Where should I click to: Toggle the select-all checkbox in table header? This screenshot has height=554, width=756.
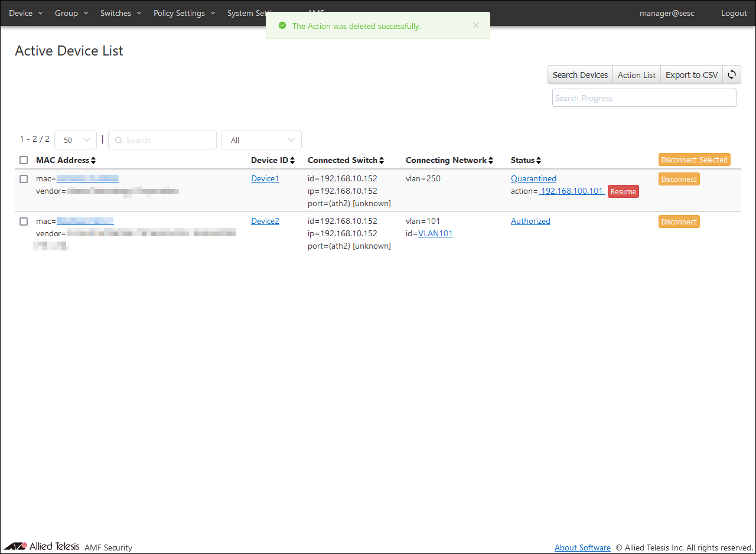pyautogui.click(x=24, y=160)
